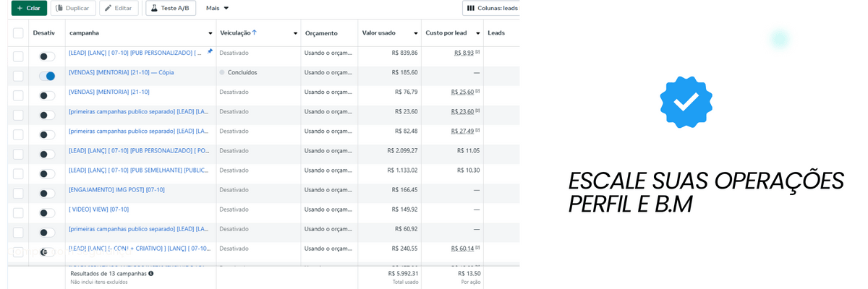Open the Mais dropdown menu
Viewport: 868px width, 289px height.
pyautogui.click(x=217, y=8)
